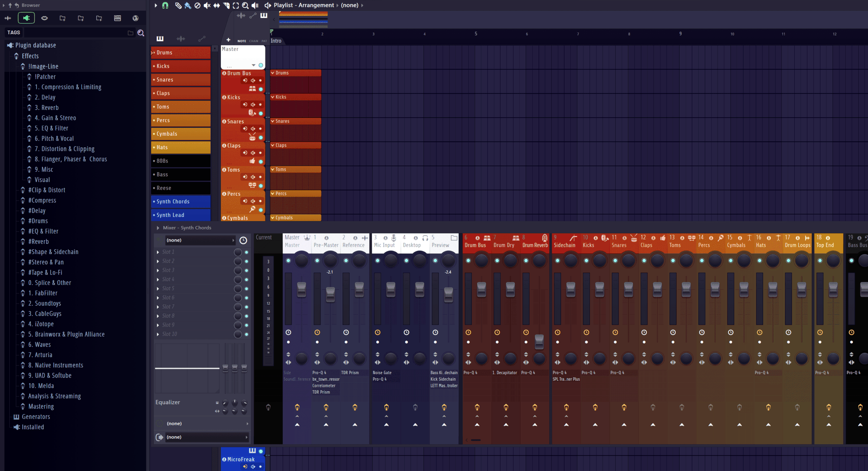
Task: Switch to the CHAN tab in the channel rack
Action: [253, 41]
